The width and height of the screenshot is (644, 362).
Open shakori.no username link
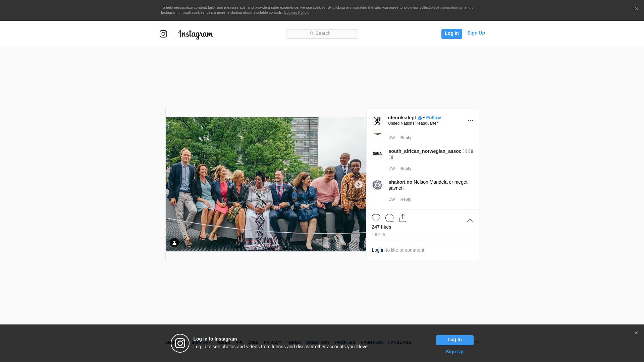point(400,182)
